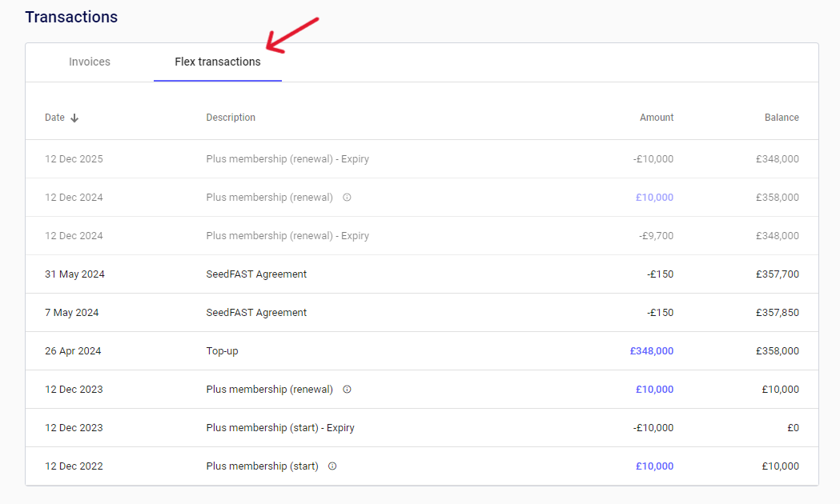Click the £10,000 amount dated 12 Dec 2023

(x=654, y=390)
